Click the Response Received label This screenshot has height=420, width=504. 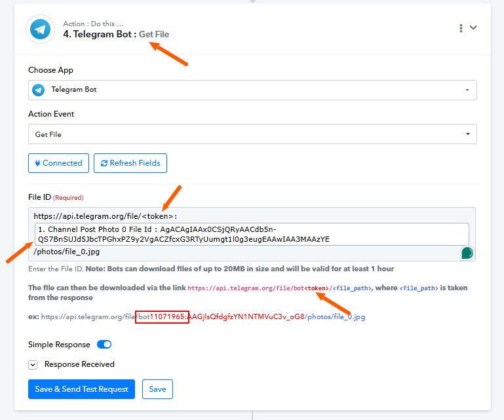point(79,364)
